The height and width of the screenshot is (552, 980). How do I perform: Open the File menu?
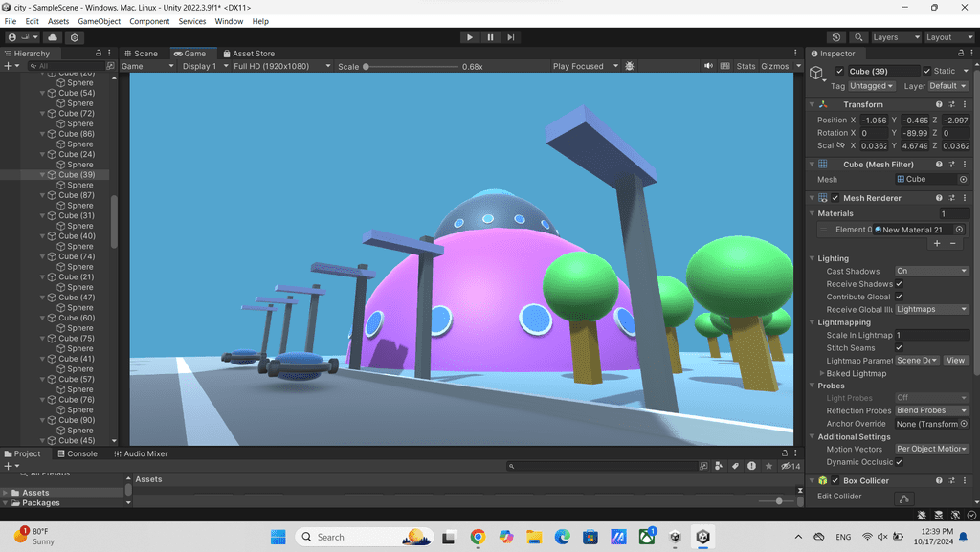coord(11,21)
